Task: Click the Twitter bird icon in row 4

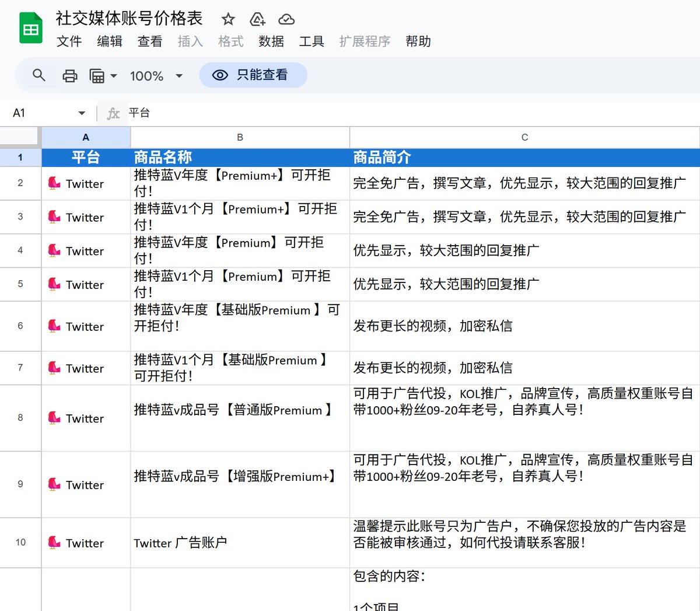Action: click(54, 250)
